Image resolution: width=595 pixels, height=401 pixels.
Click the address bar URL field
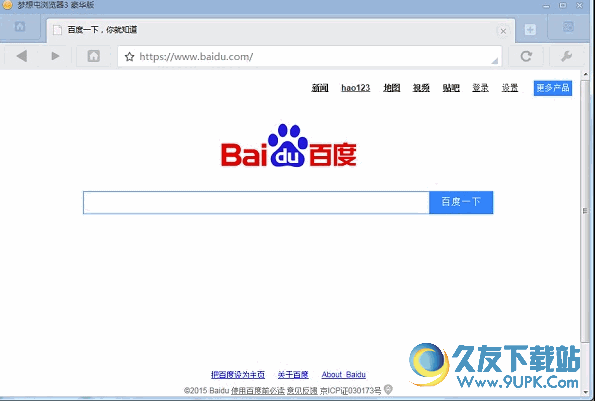pos(309,57)
